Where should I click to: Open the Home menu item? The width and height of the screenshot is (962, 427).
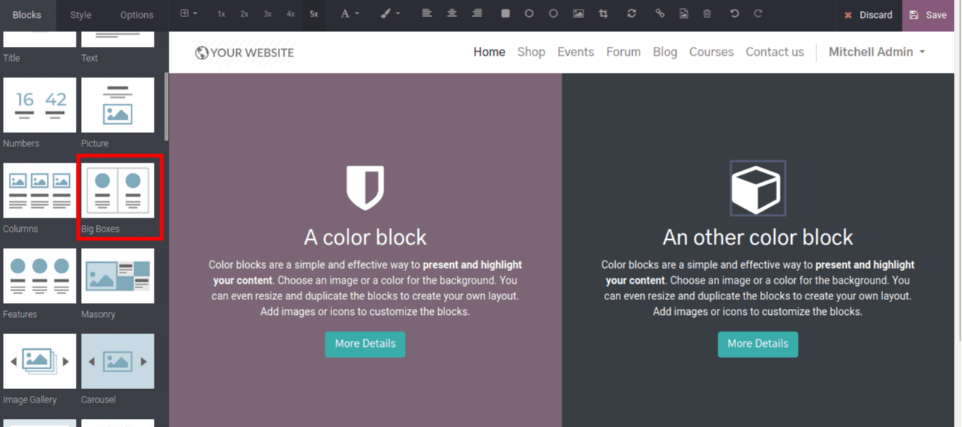pyautogui.click(x=489, y=52)
